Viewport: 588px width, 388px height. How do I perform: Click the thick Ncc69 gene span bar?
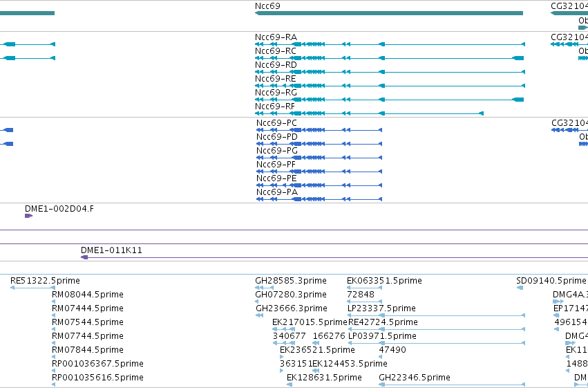pos(389,13)
